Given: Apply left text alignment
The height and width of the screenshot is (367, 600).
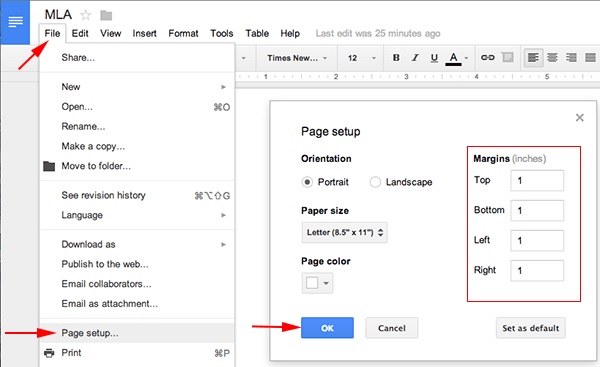Looking at the screenshot, I should point(533,57).
